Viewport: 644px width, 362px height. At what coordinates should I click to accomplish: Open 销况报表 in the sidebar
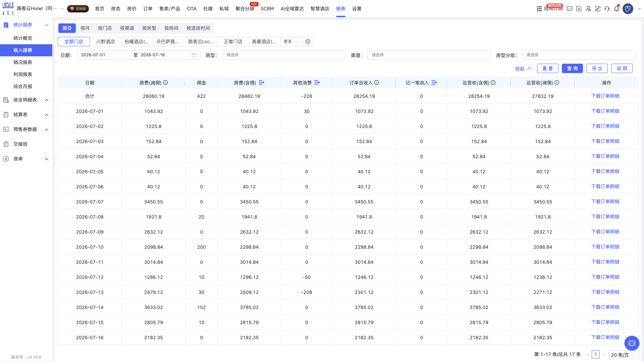coord(23,62)
